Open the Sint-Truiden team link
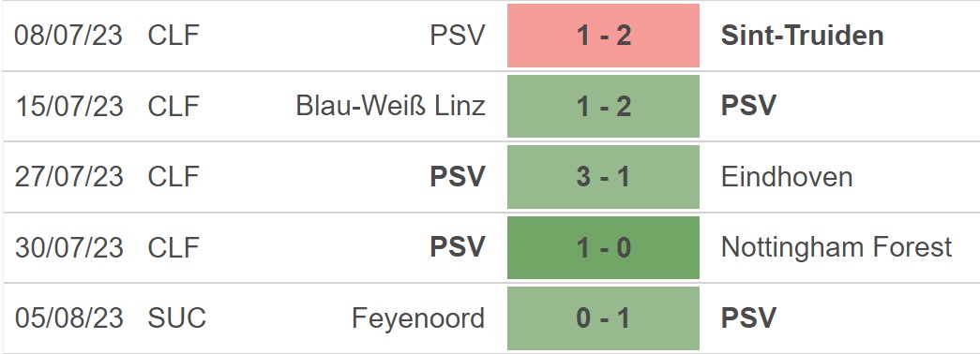 coord(803,36)
